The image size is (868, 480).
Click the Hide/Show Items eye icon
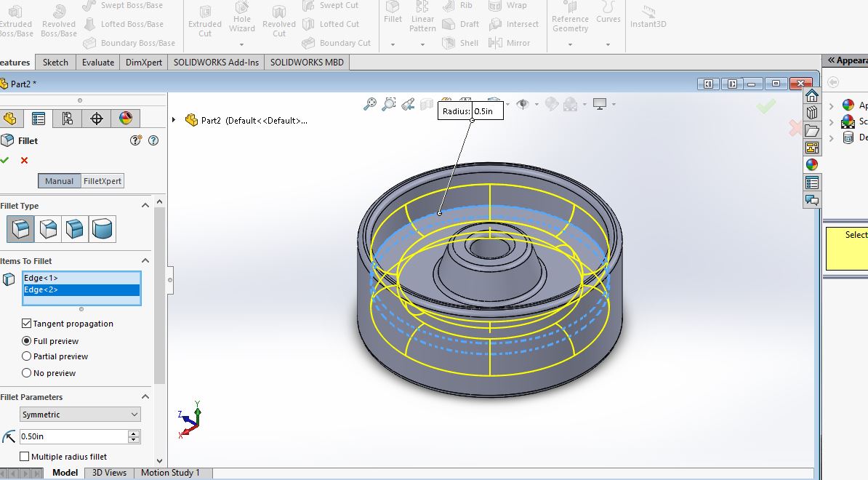point(522,103)
